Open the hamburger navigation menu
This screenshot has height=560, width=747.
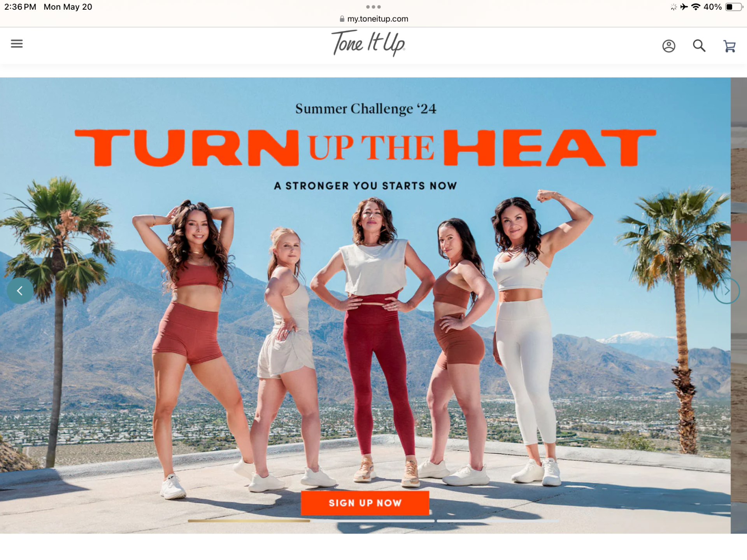[x=17, y=44]
